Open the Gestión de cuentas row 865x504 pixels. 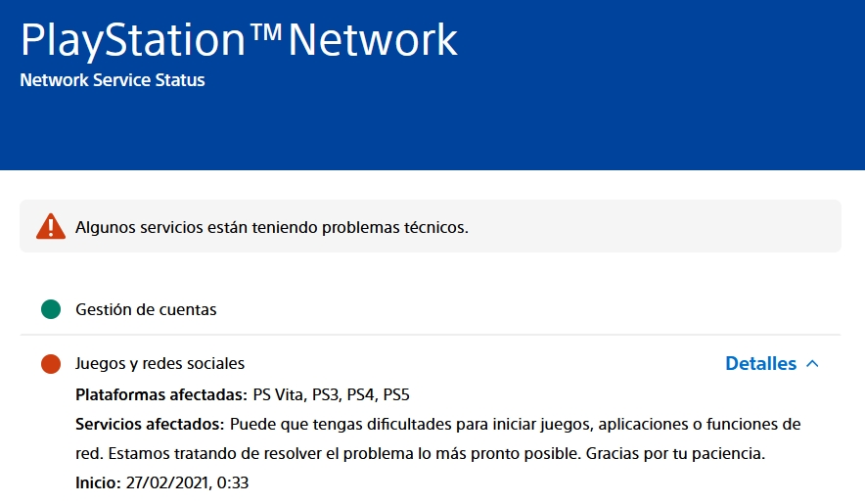(431, 309)
